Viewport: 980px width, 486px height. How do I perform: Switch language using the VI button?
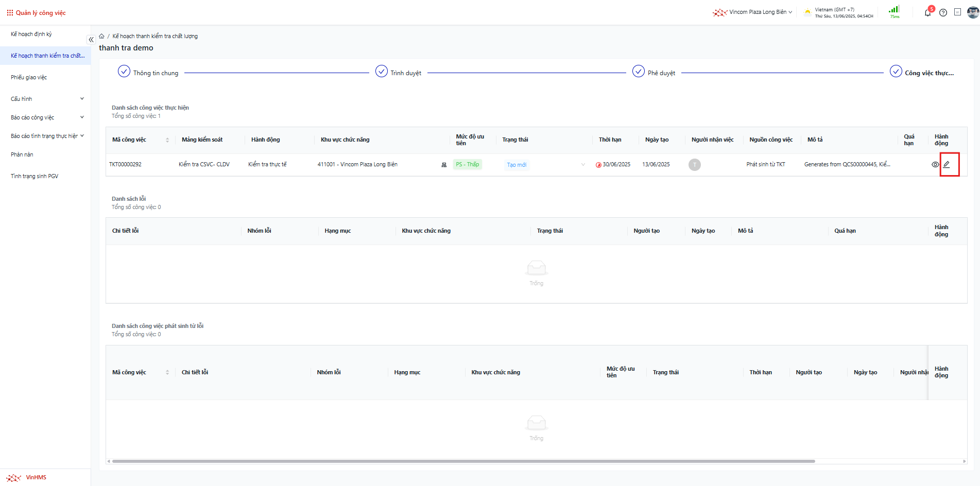tap(957, 12)
